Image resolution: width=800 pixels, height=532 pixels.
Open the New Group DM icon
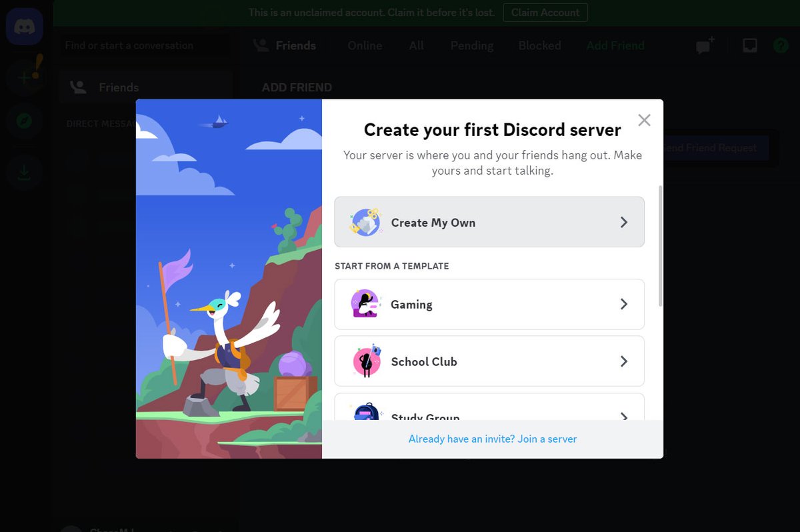[703, 45]
